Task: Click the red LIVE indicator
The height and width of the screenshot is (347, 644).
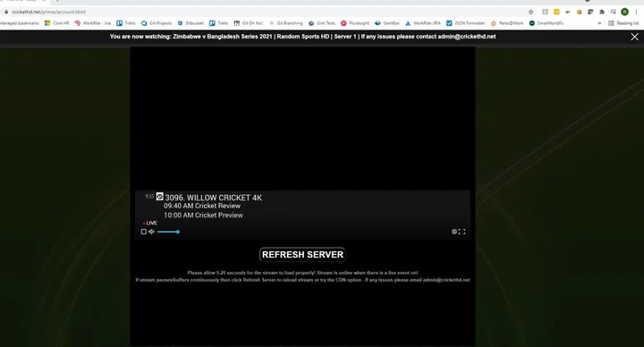Action: pyautogui.click(x=150, y=223)
